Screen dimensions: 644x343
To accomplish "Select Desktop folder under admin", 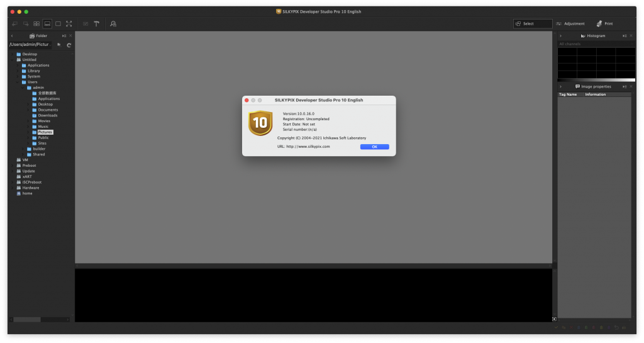I will (45, 104).
